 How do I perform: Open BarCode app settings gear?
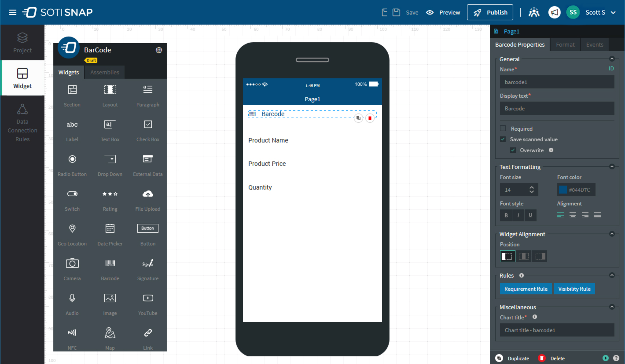point(159,50)
